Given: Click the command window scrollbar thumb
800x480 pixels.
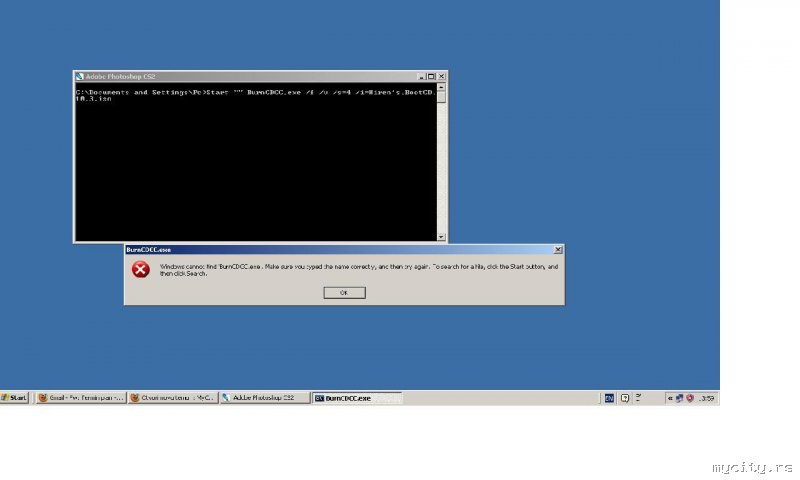Looking at the screenshot, I should (x=441, y=97).
